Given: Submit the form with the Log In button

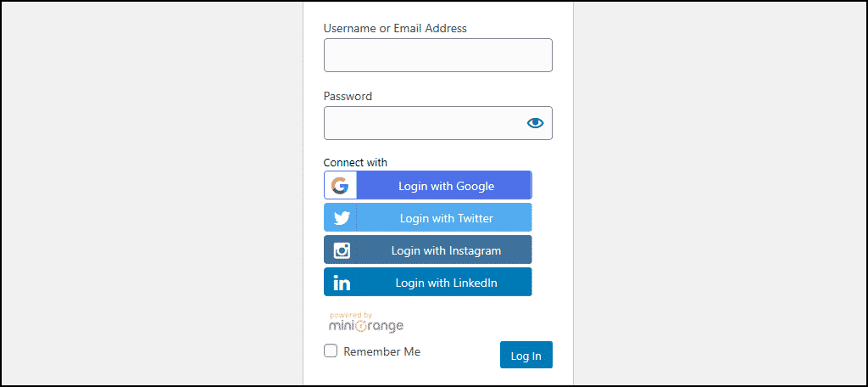Looking at the screenshot, I should (526, 355).
